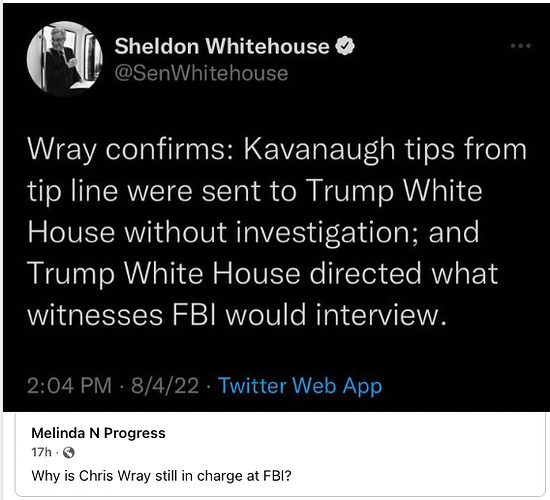
Task: Click the caption asking about Chris Wray
Action: click(x=161, y=476)
